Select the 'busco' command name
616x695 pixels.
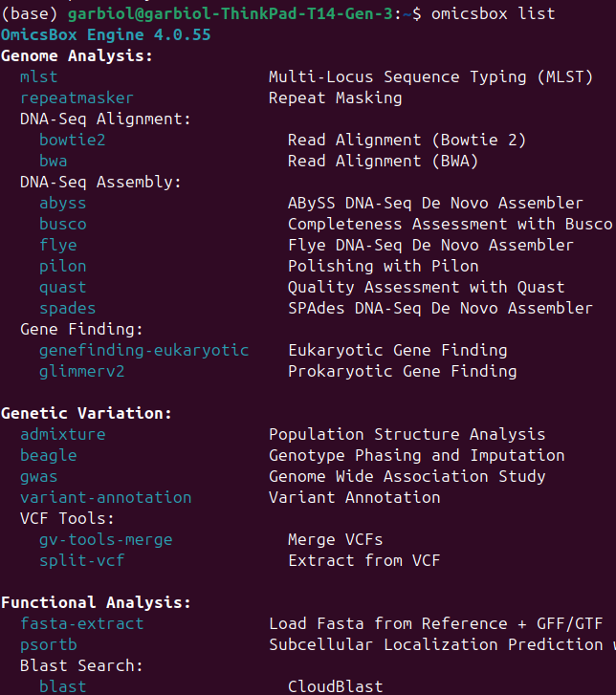(62, 225)
